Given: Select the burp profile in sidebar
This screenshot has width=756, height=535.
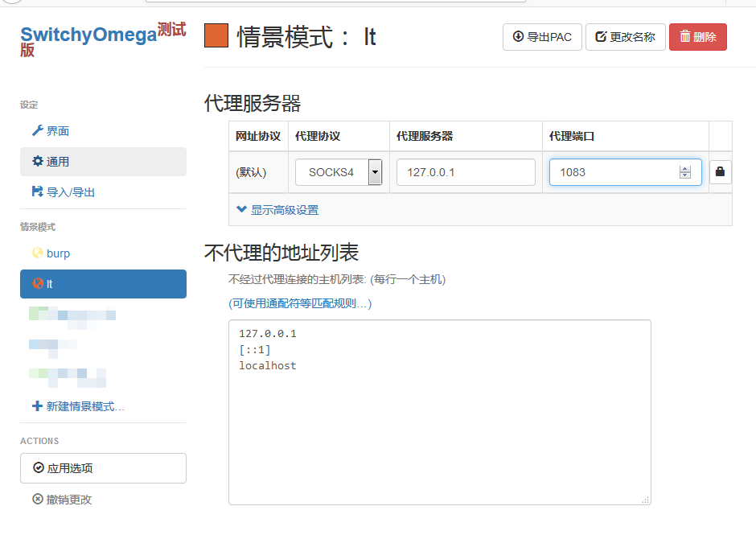Looking at the screenshot, I should click(x=58, y=253).
